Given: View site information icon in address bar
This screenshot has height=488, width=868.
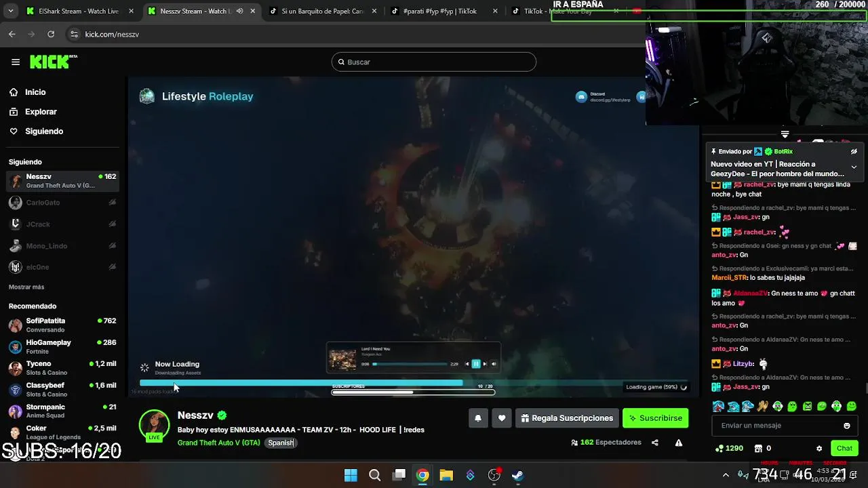Looking at the screenshot, I should pos(74,34).
